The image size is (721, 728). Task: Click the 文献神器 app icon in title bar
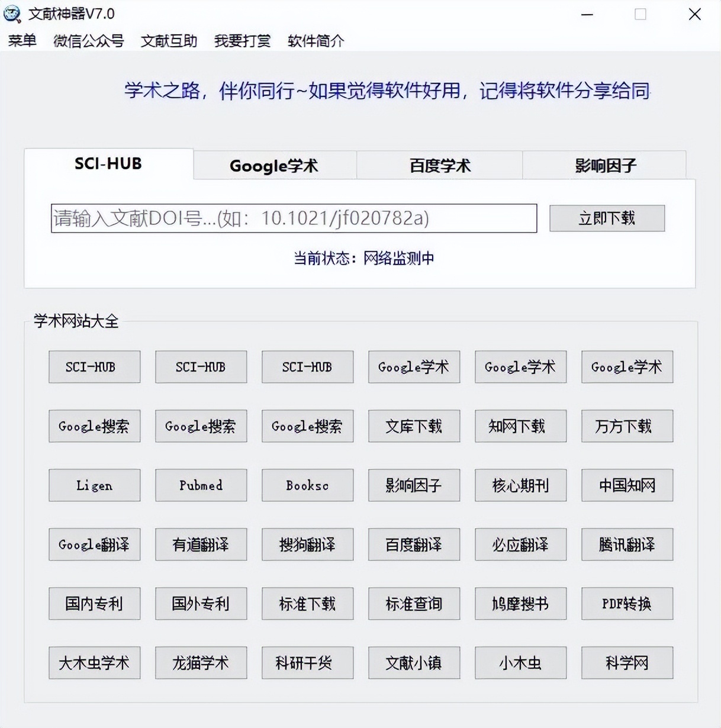[x=12, y=14]
